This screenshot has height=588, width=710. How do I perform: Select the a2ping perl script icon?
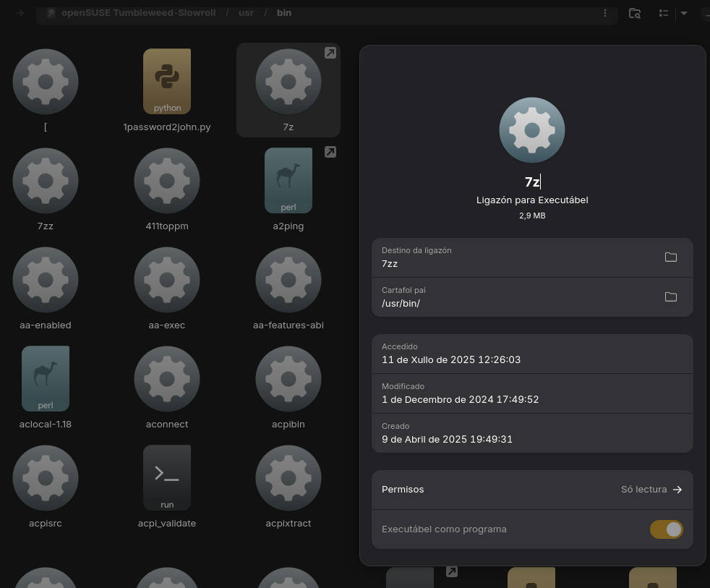click(288, 180)
